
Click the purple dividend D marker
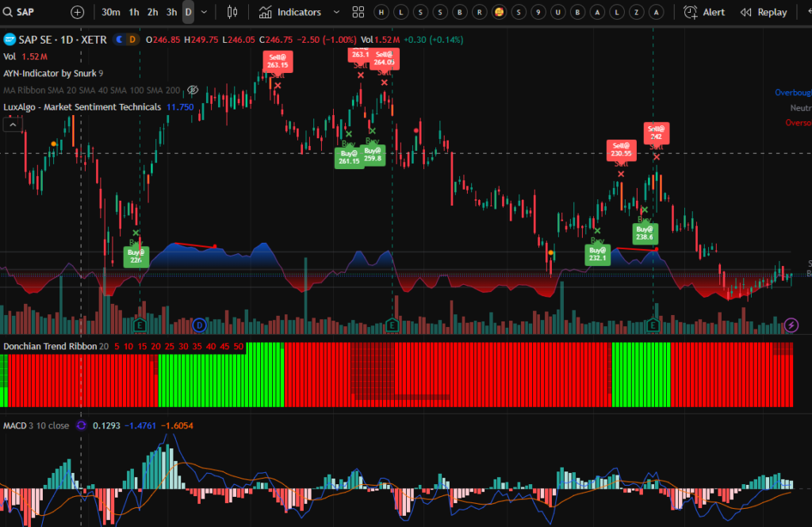(x=199, y=325)
